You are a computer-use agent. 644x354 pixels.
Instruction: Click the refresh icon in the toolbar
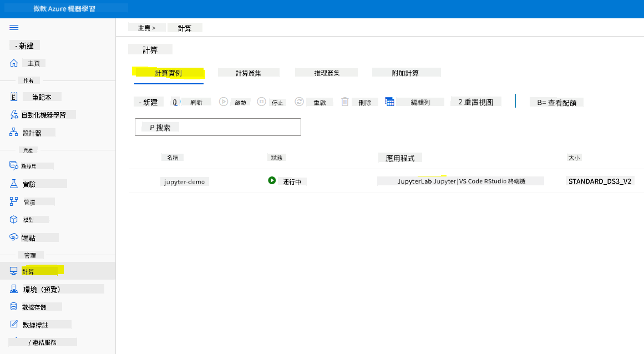tap(175, 102)
